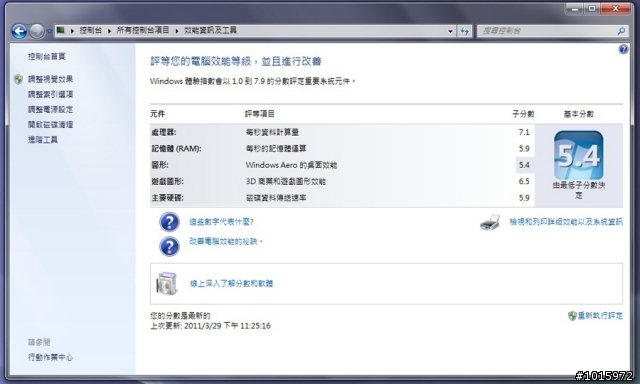Click the refresh button beside address bar
This screenshot has height=384, width=640.
(x=464, y=31)
